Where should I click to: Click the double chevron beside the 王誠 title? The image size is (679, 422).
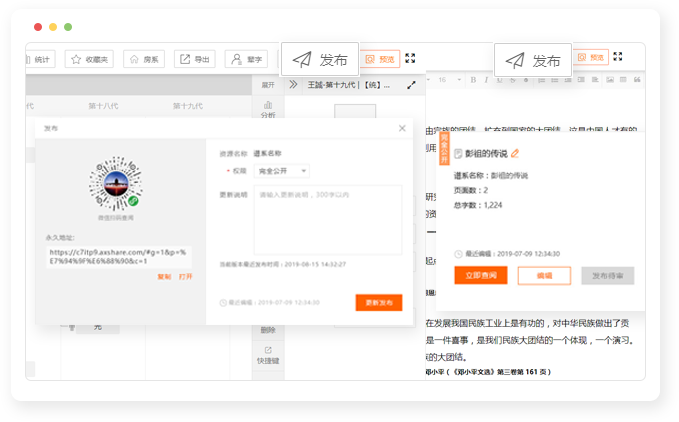(x=293, y=85)
